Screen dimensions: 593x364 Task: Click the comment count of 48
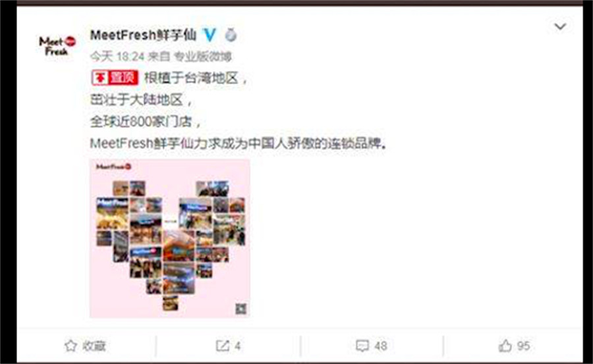[381, 346]
